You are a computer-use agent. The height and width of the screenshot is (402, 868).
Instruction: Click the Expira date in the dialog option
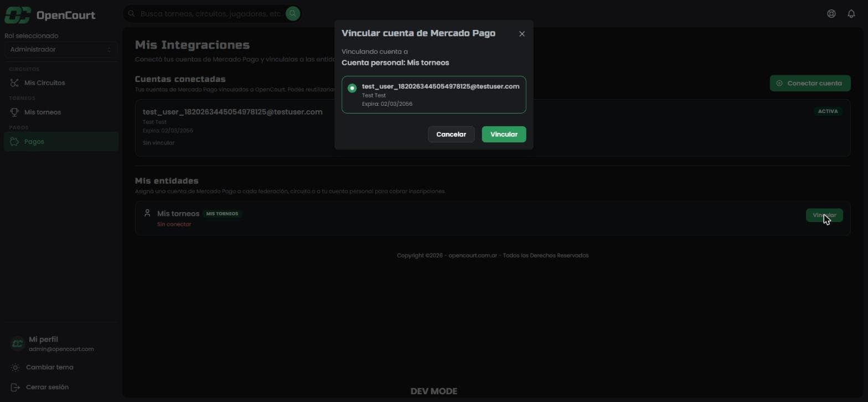[x=387, y=104]
